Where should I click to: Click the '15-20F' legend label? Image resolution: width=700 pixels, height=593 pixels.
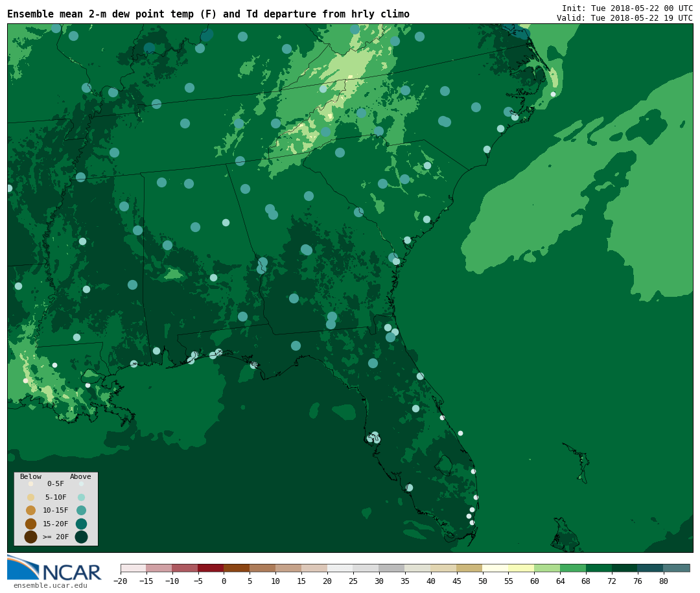tap(56, 524)
